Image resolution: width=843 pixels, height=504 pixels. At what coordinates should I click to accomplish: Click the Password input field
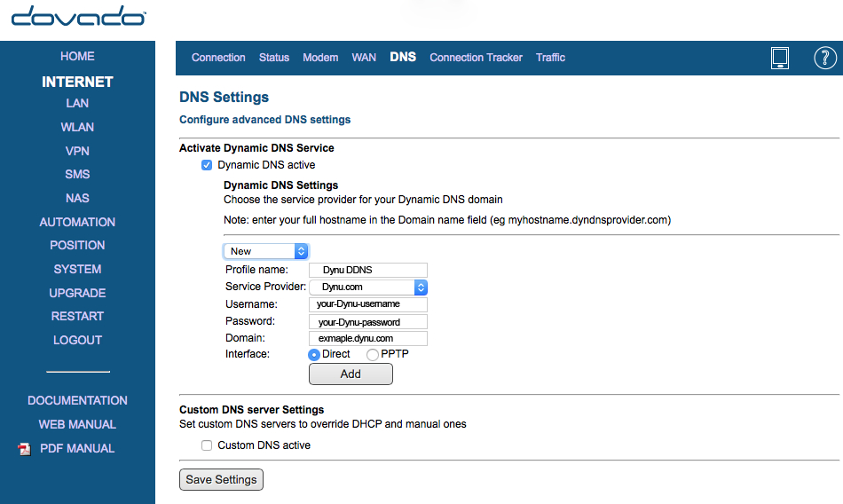tap(368, 322)
